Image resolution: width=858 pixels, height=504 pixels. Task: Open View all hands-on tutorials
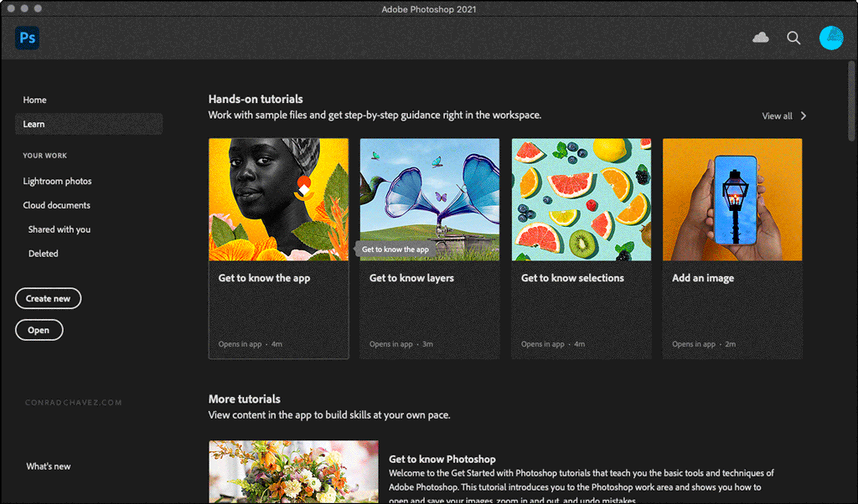point(777,116)
